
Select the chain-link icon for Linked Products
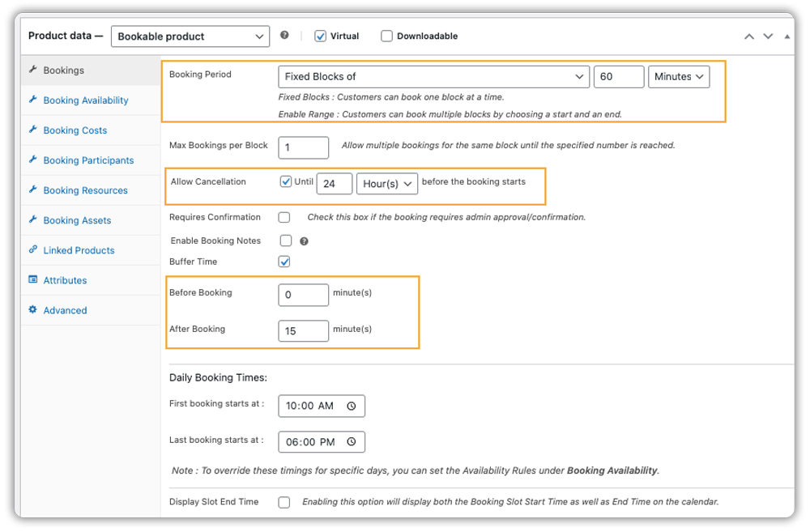33,250
